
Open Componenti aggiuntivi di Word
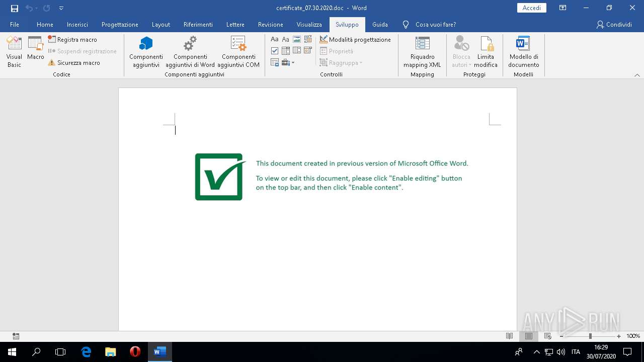click(x=190, y=52)
